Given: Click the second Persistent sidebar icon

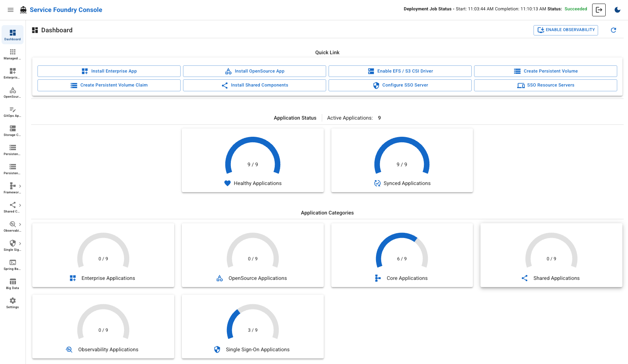Looking at the screenshot, I should click(x=13, y=167).
